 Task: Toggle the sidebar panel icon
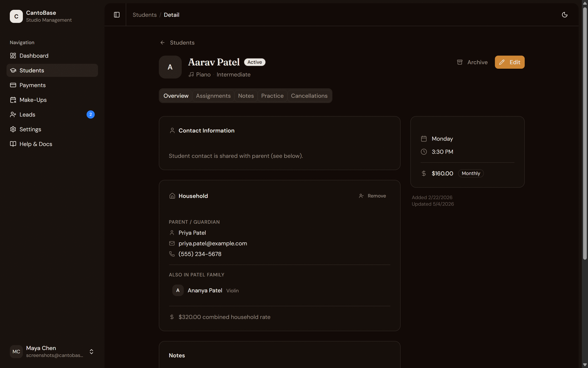click(117, 15)
